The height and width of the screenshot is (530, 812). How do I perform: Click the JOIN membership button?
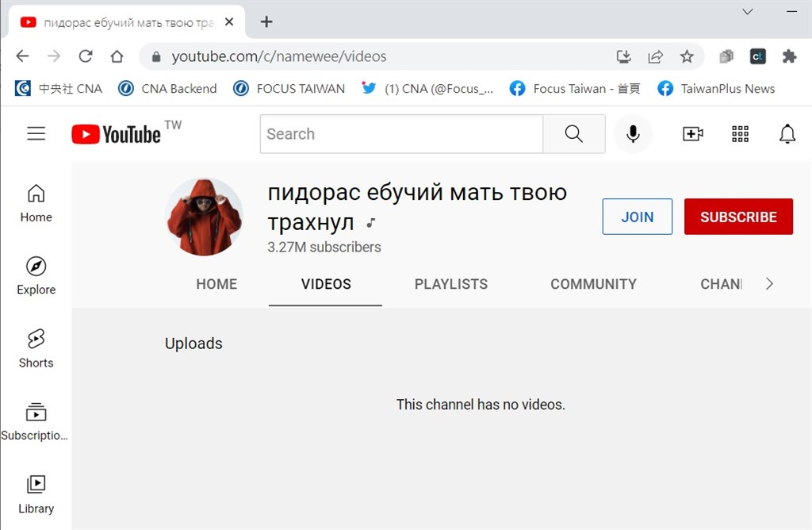point(638,217)
